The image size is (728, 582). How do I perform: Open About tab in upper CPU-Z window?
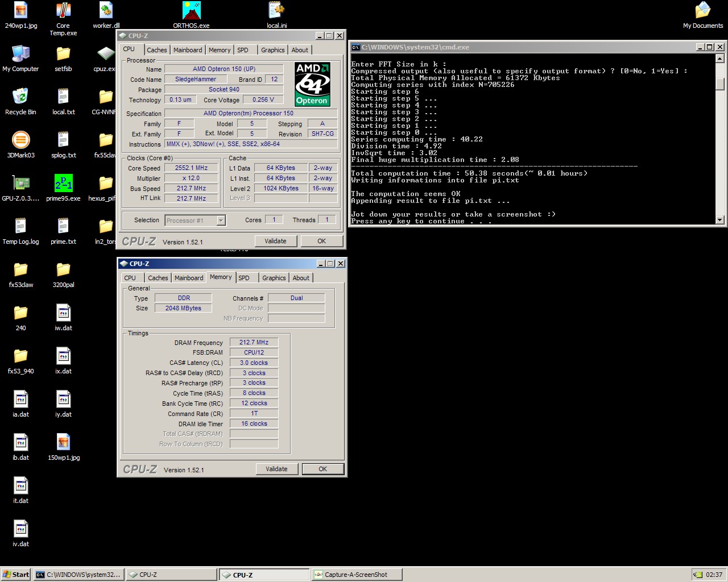click(300, 50)
